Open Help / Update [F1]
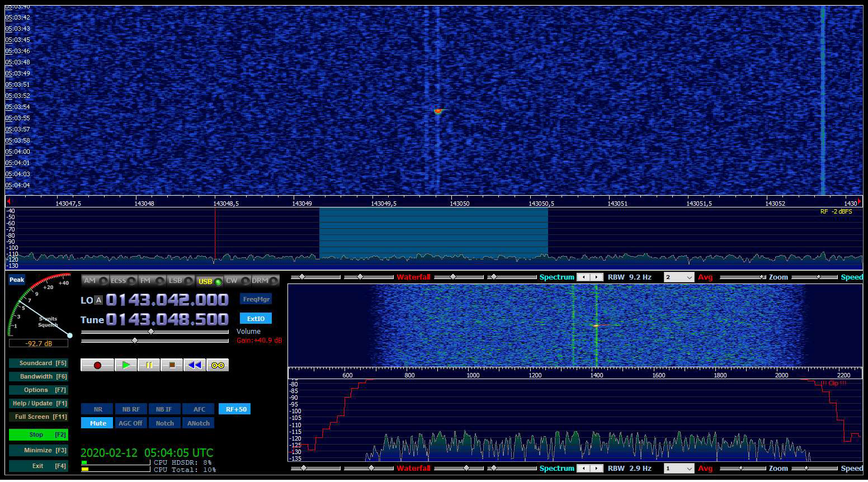This screenshot has width=868, height=482. 38,403
